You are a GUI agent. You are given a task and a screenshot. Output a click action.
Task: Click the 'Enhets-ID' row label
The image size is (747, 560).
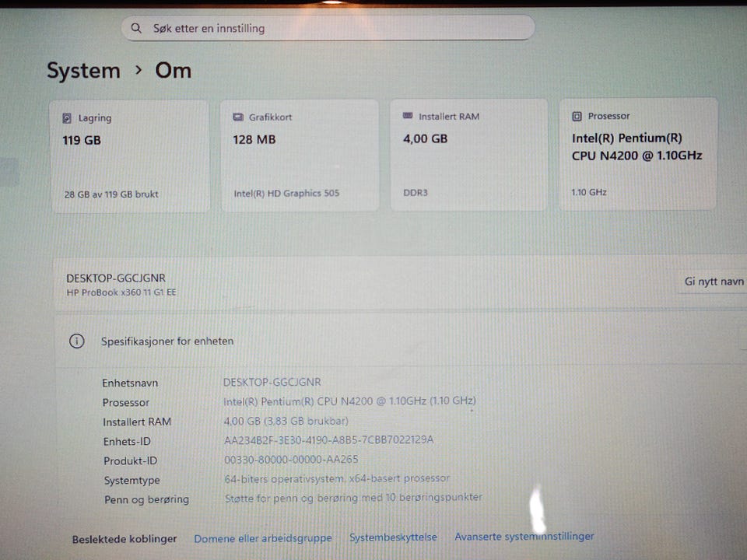tap(127, 442)
